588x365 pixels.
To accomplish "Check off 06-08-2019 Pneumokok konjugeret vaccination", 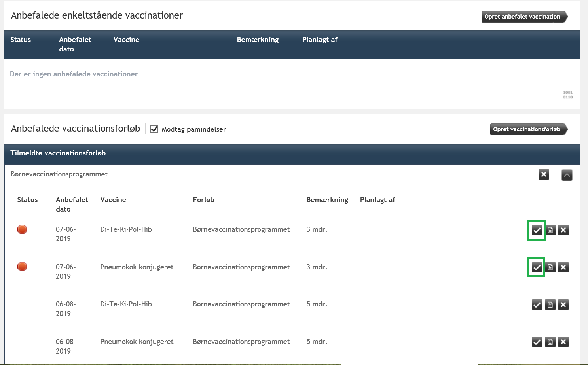I will click(x=537, y=342).
